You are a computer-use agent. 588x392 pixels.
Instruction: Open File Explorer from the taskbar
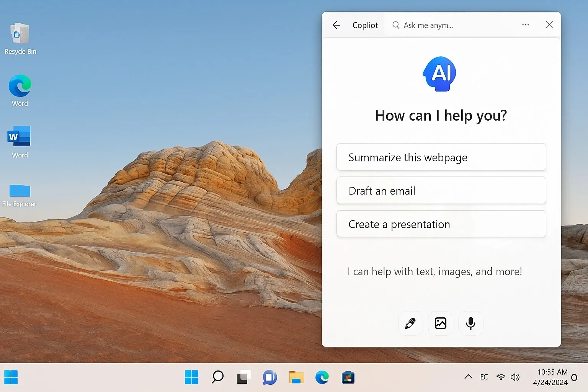tap(296, 377)
